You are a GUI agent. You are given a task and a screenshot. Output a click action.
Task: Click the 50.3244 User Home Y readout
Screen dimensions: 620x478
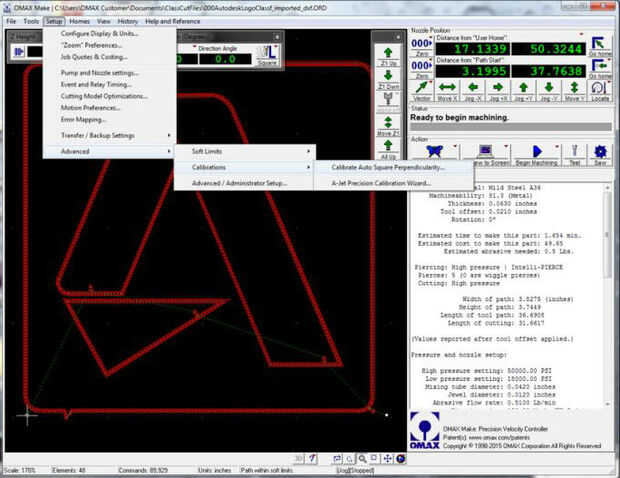click(548, 49)
